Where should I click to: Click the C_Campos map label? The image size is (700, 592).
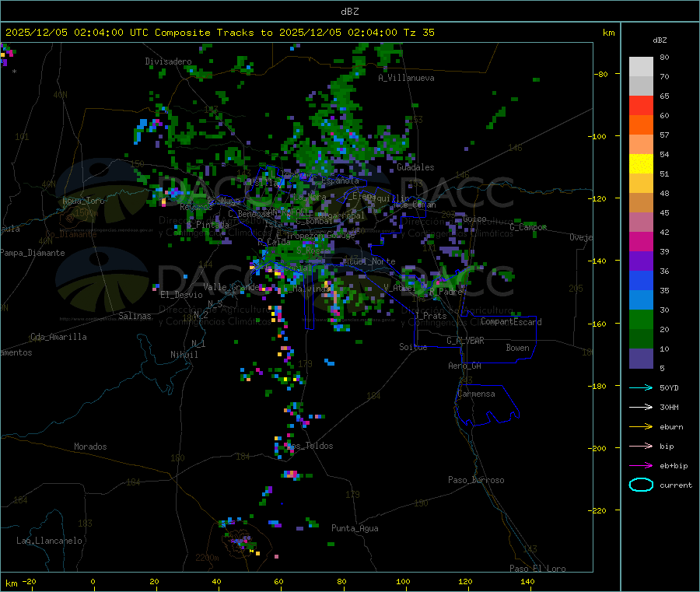click(x=528, y=227)
